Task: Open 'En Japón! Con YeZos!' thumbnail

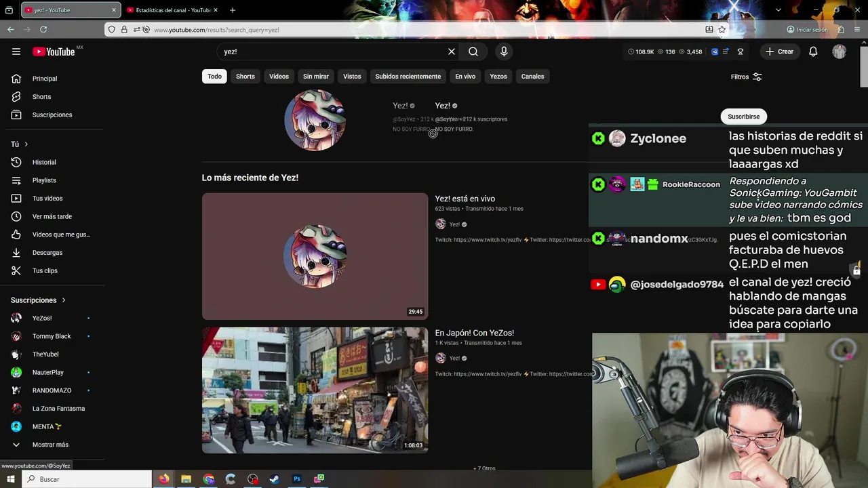Action: 315,390
